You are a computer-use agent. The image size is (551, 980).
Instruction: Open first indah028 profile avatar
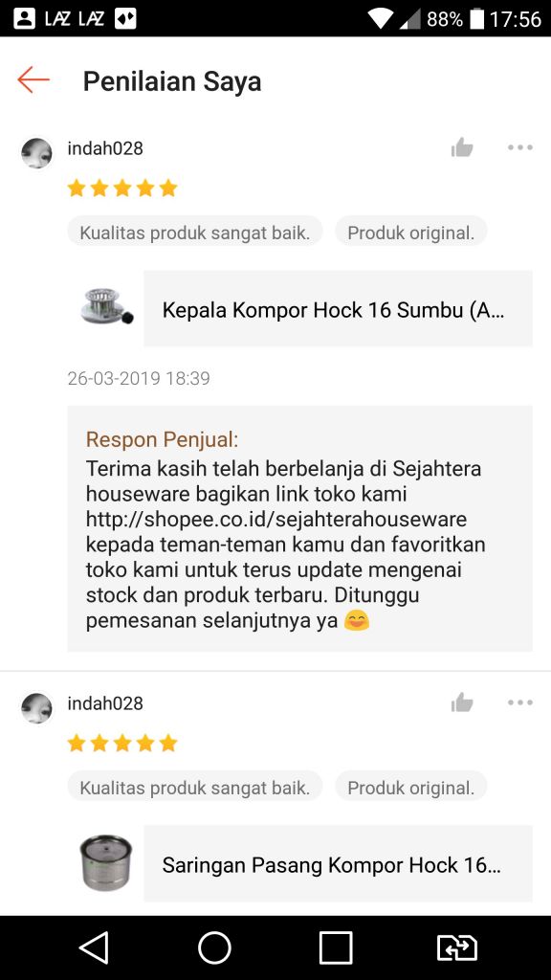(x=37, y=153)
